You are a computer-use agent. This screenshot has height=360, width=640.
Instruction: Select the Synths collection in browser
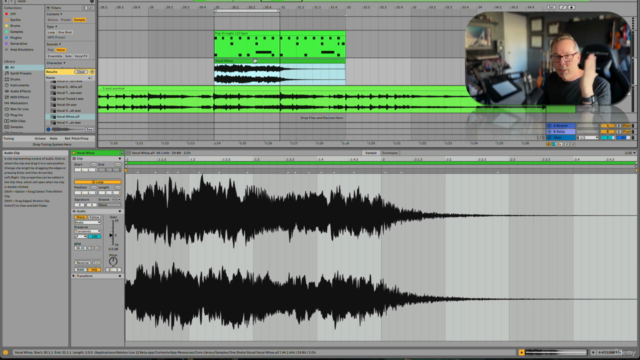pos(15,20)
